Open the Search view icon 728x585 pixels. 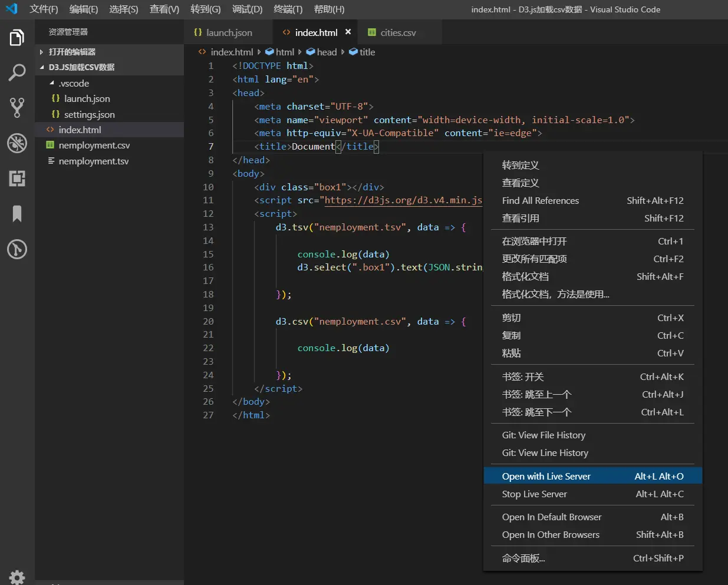(17, 73)
